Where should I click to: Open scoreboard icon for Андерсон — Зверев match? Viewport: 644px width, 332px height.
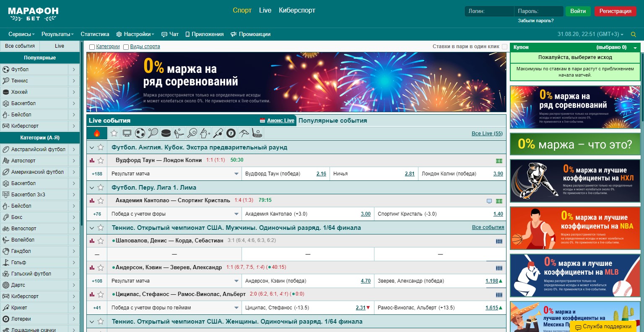click(x=499, y=268)
